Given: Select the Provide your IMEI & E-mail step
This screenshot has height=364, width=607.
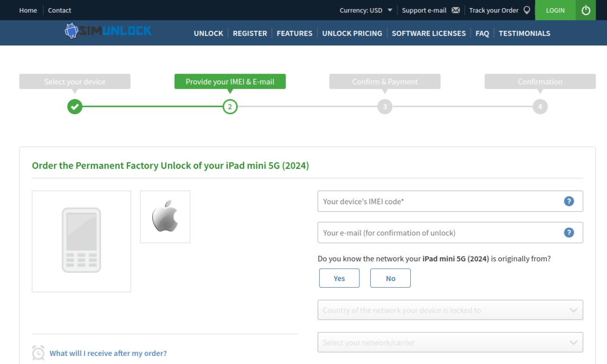Looking at the screenshot, I should coord(230,82).
